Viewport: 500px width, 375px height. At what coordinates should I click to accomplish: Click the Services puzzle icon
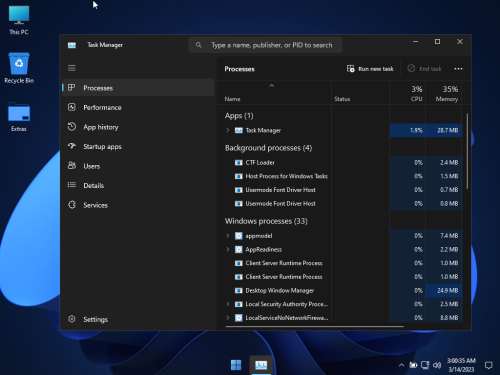(x=72, y=205)
